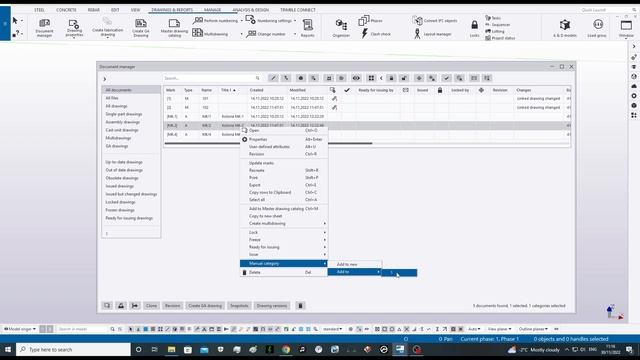The width and height of the screenshot is (640, 360).
Task: Click the Drawing versions button
Action: tap(272, 305)
